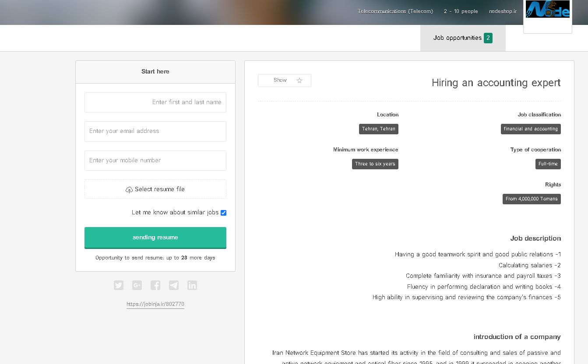Click the first and last name field
Screen dimensions: 588x364
(155, 102)
